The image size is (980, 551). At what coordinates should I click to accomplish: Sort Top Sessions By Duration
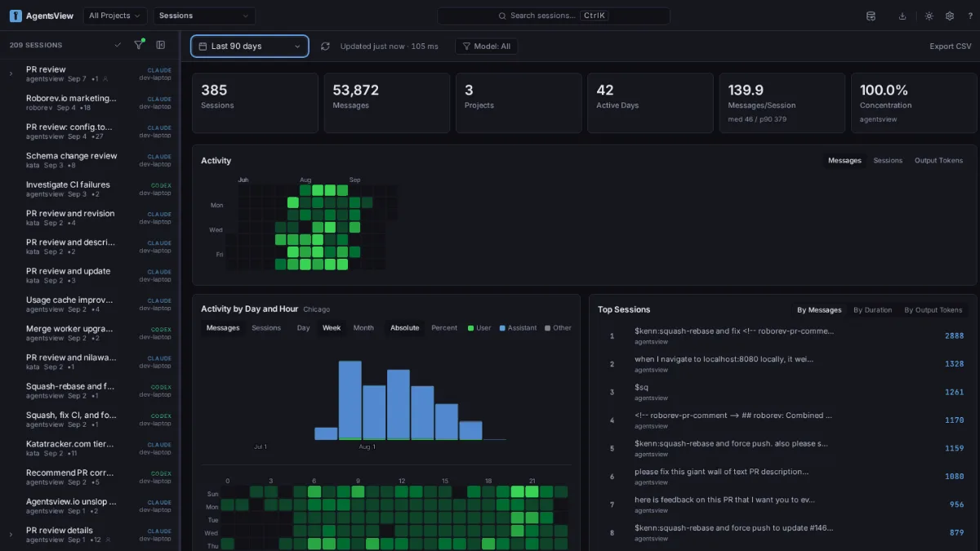(x=873, y=310)
